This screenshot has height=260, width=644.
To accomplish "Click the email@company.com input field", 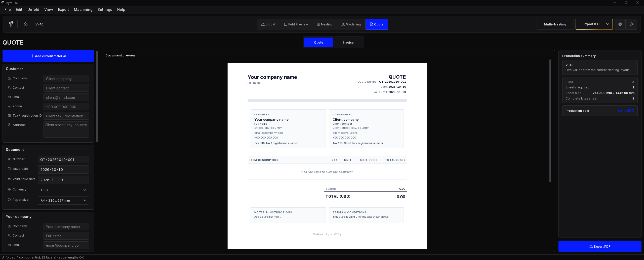I will (66, 245).
